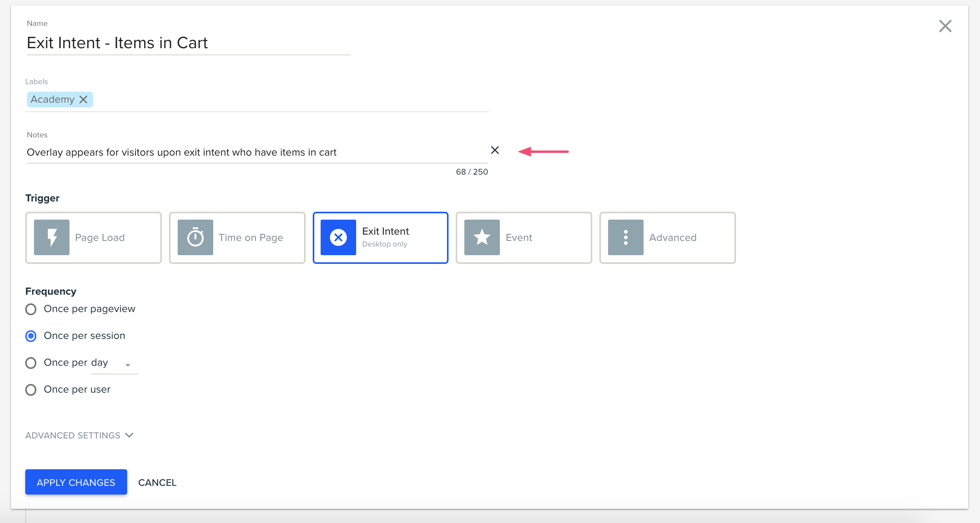Screen dimensions: 980x523
Task: Choose the Page Load trigger label
Action: pyautogui.click(x=100, y=237)
